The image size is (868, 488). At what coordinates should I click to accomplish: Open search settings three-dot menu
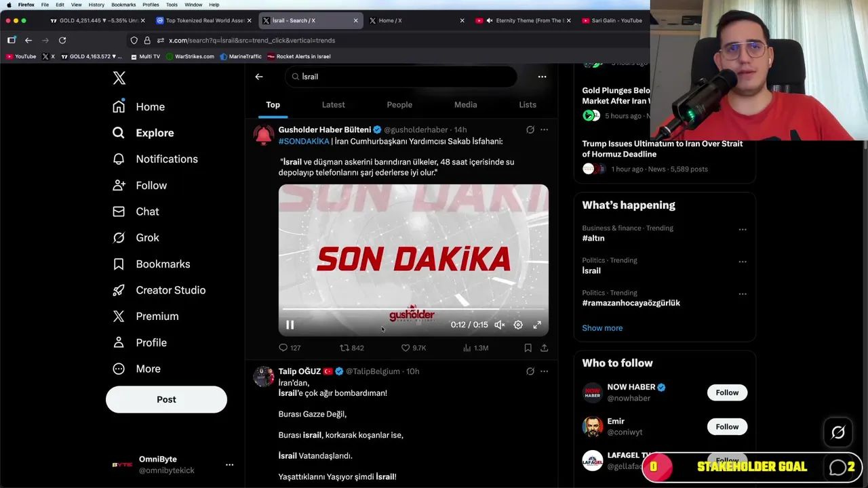[542, 77]
